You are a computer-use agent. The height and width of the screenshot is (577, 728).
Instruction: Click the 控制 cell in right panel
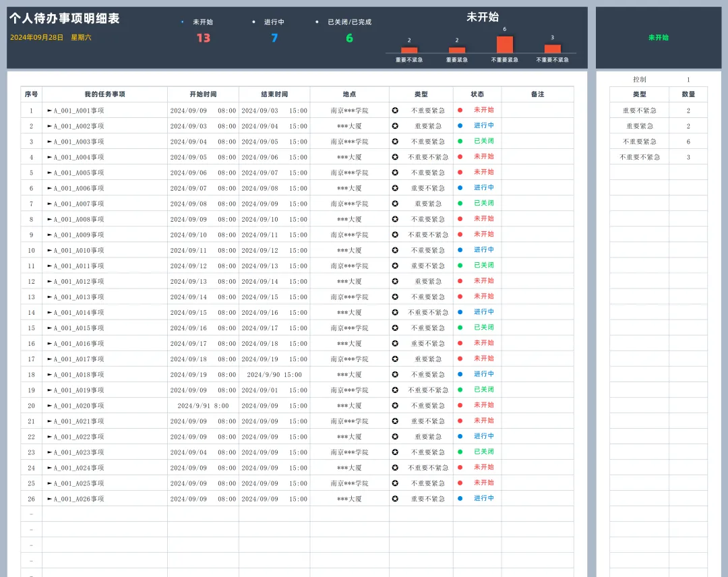click(639, 80)
